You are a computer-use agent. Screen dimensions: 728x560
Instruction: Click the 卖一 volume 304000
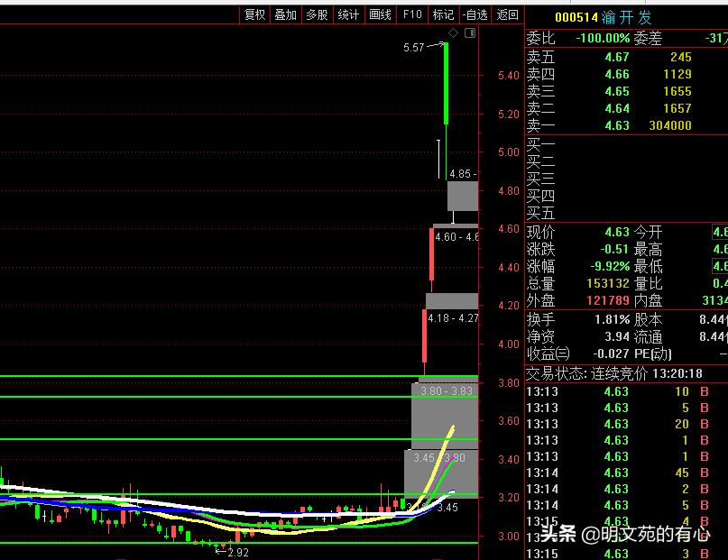point(670,125)
